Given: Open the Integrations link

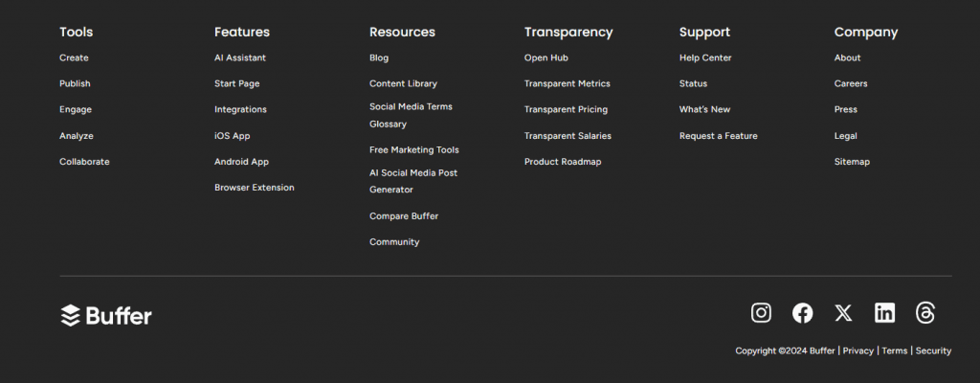Looking at the screenshot, I should [x=240, y=109].
